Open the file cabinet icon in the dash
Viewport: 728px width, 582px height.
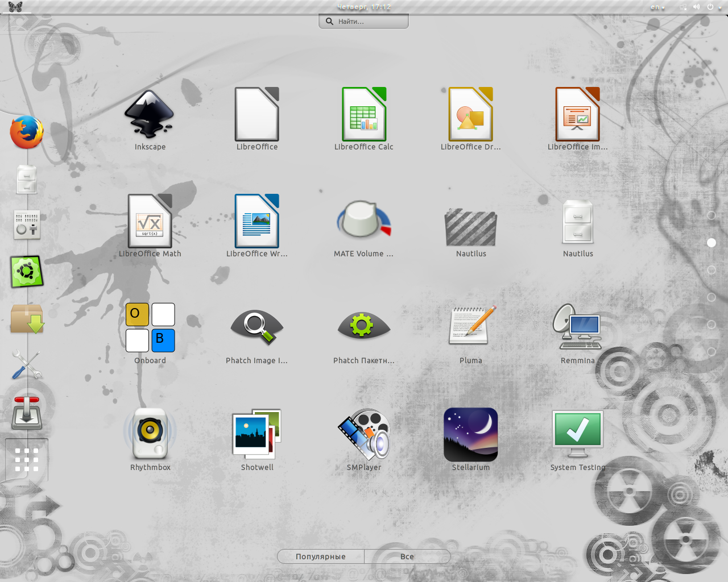point(27,180)
